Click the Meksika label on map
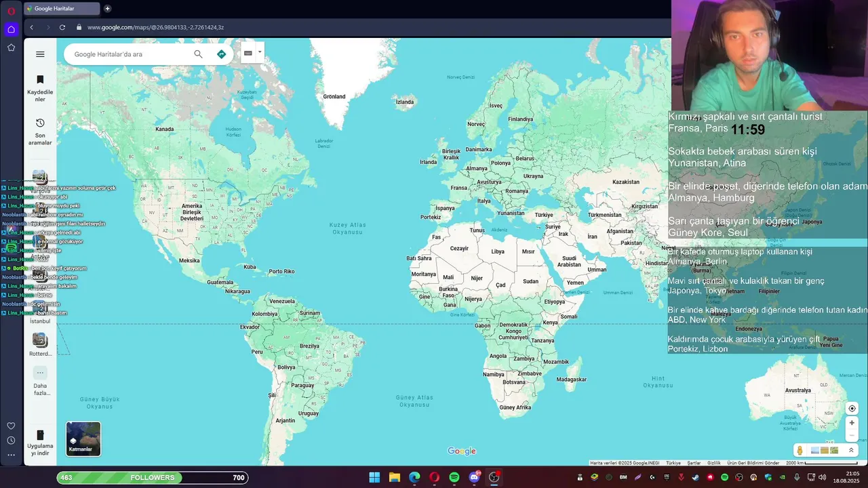The height and width of the screenshot is (488, 868). pos(189,260)
